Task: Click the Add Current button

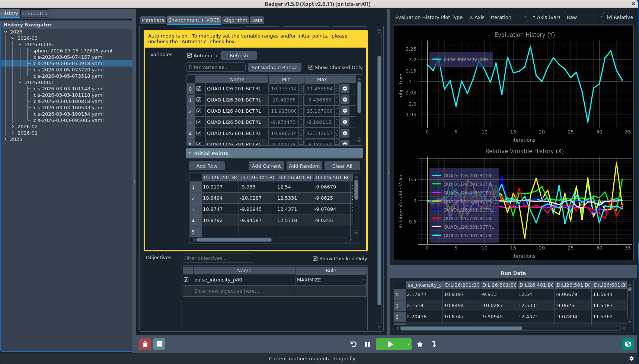Action: point(266,166)
